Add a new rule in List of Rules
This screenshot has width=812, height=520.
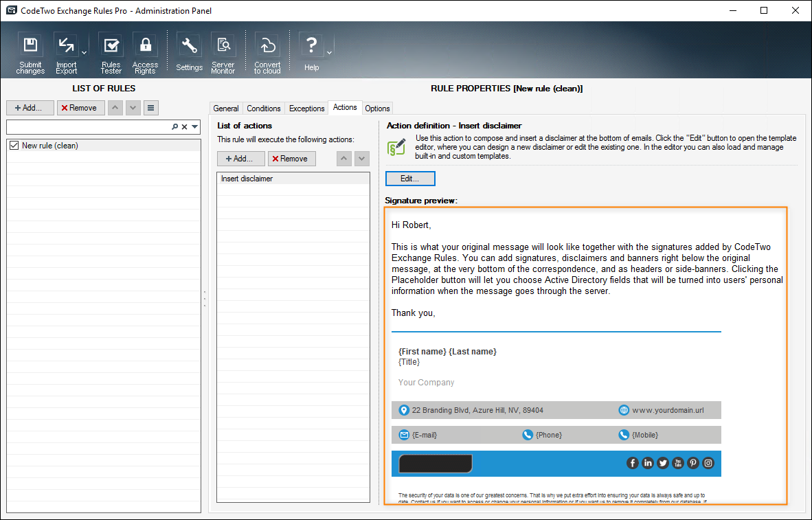click(30, 108)
